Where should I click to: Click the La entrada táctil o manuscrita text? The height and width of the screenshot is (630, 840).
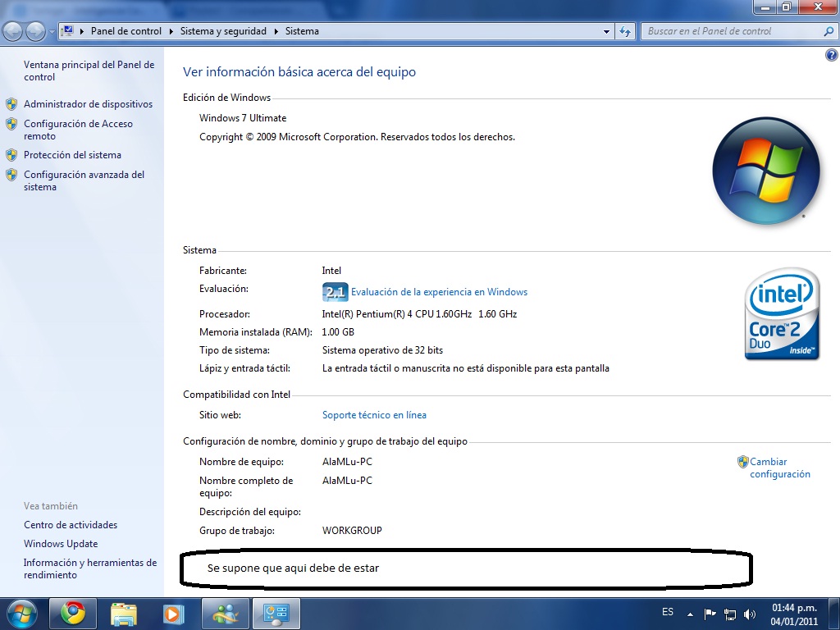coord(466,368)
